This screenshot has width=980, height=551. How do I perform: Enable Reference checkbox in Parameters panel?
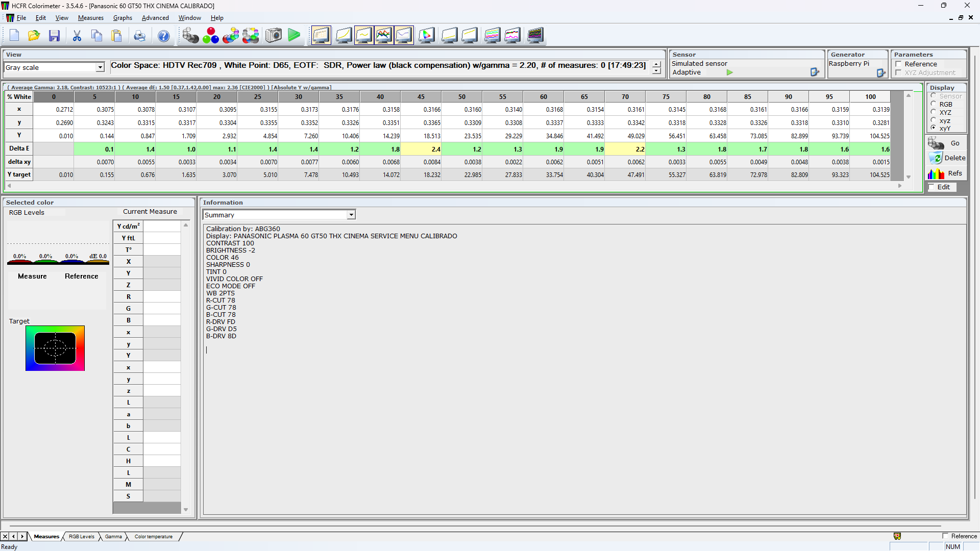pyautogui.click(x=898, y=64)
